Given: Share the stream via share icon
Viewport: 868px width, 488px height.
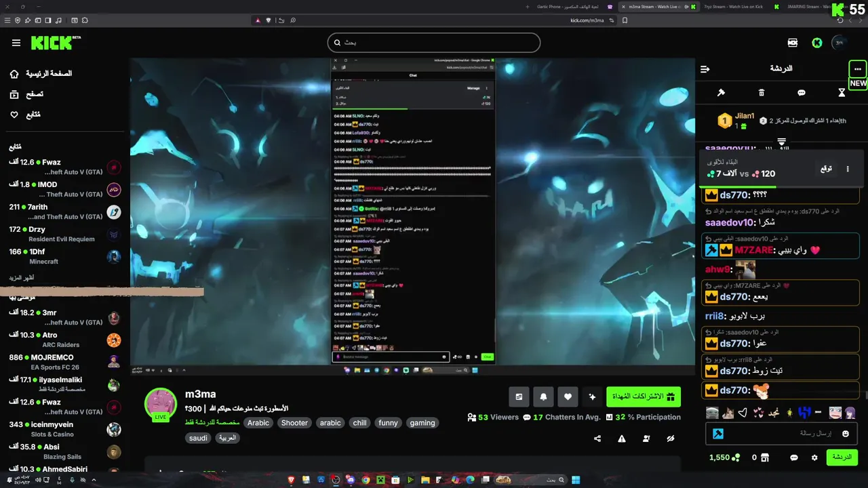Looking at the screenshot, I should 597,439.
